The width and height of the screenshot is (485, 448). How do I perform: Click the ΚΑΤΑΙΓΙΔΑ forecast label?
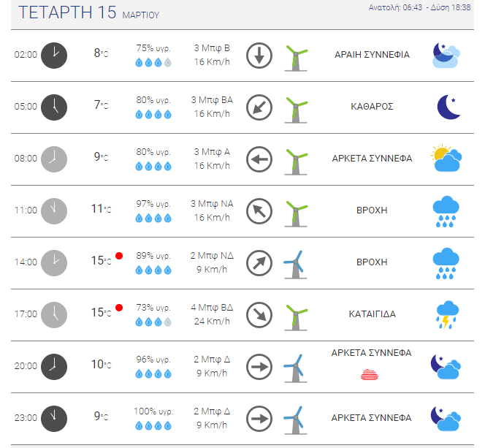[x=372, y=314]
